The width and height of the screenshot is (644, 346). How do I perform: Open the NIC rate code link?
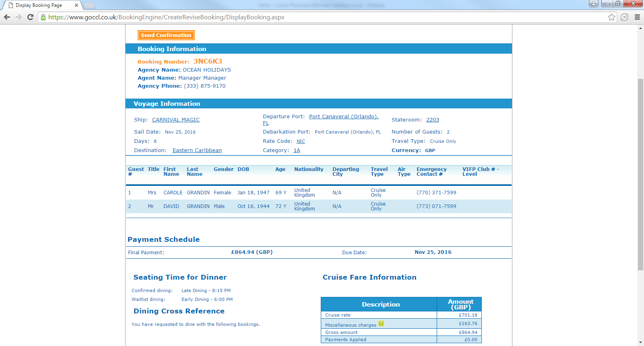coord(301,141)
